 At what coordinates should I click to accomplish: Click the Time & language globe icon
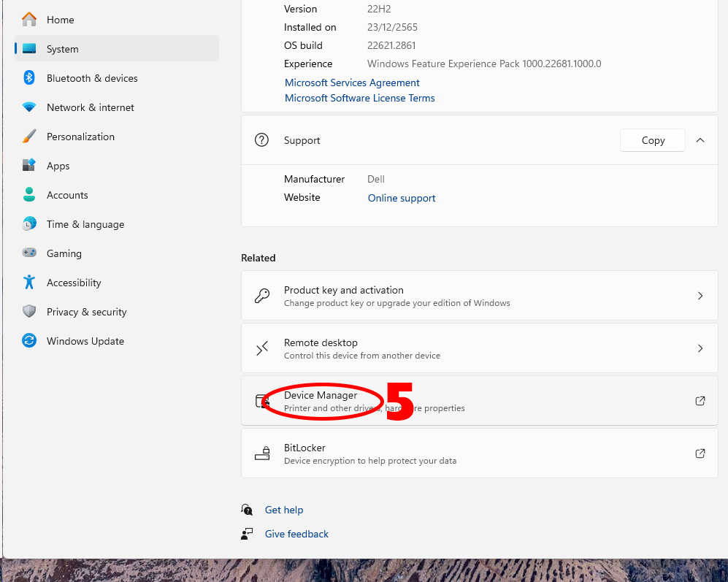click(29, 224)
